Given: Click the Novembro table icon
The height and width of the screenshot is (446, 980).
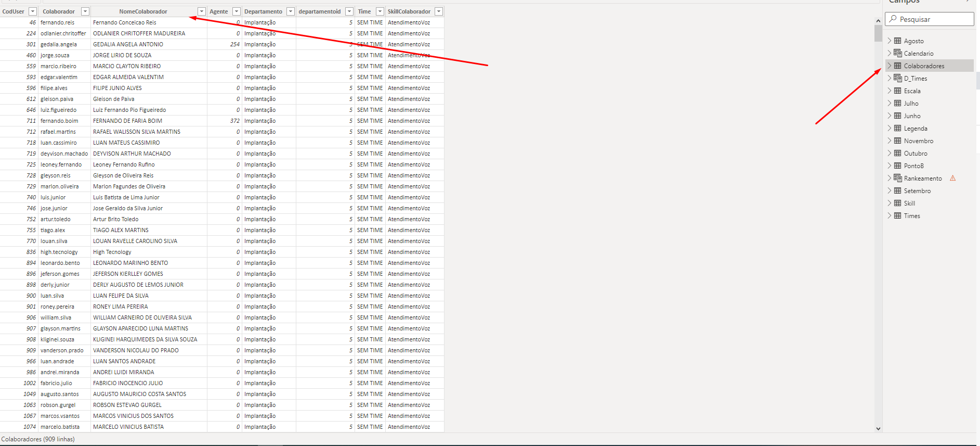Looking at the screenshot, I should click(x=897, y=141).
